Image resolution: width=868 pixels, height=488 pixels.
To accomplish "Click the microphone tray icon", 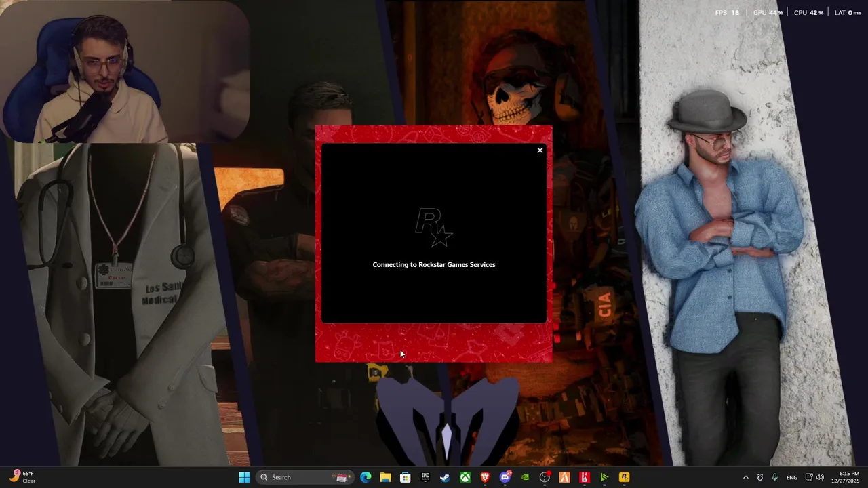I will 774,477.
